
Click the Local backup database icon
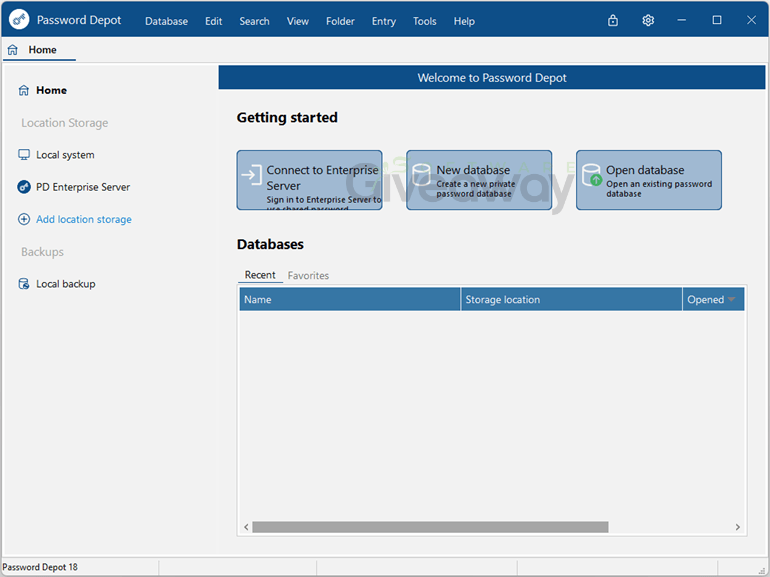(24, 284)
